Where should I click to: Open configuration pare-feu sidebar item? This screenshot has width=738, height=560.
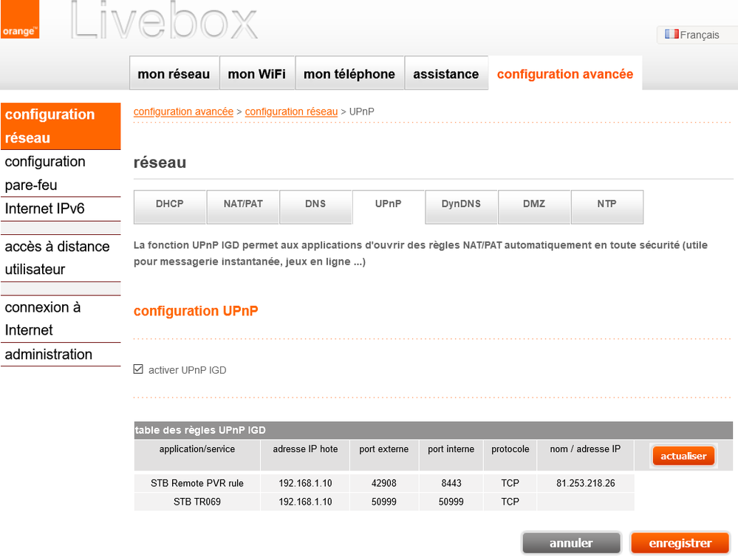61,173
